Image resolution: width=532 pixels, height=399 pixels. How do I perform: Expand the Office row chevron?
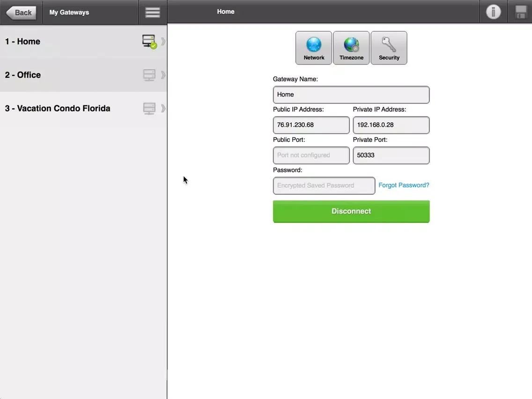click(x=163, y=74)
